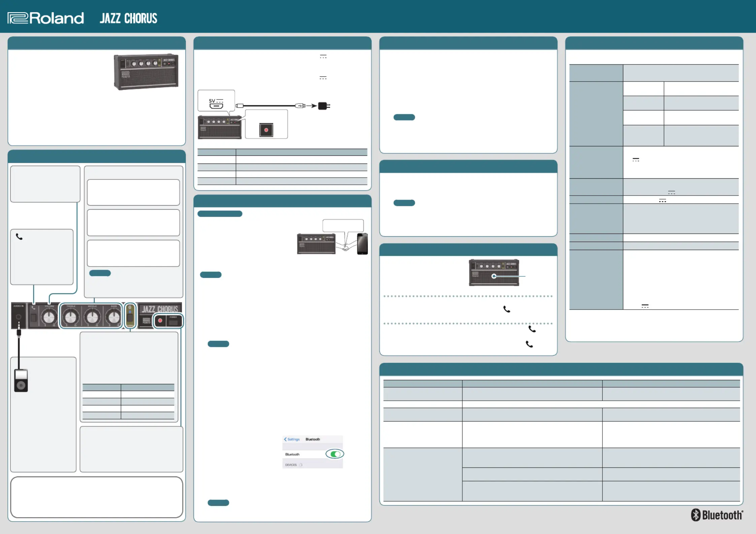
Task: Flip the POWER switch on amp panel
Action: pyautogui.click(x=173, y=322)
